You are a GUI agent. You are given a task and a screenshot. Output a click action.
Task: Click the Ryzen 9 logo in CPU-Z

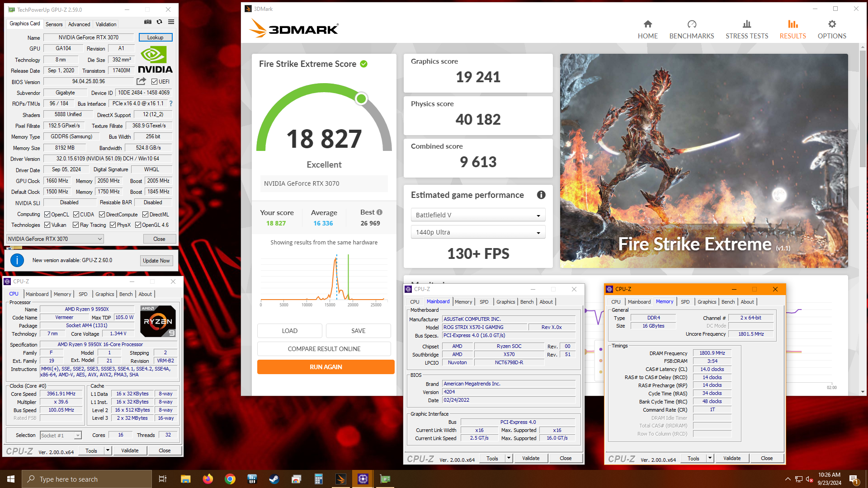point(158,321)
